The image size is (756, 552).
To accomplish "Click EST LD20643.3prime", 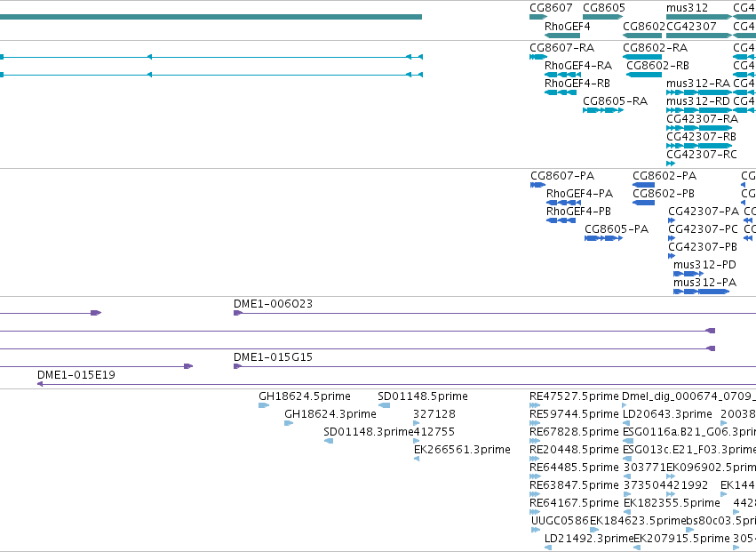I will (x=667, y=414).
